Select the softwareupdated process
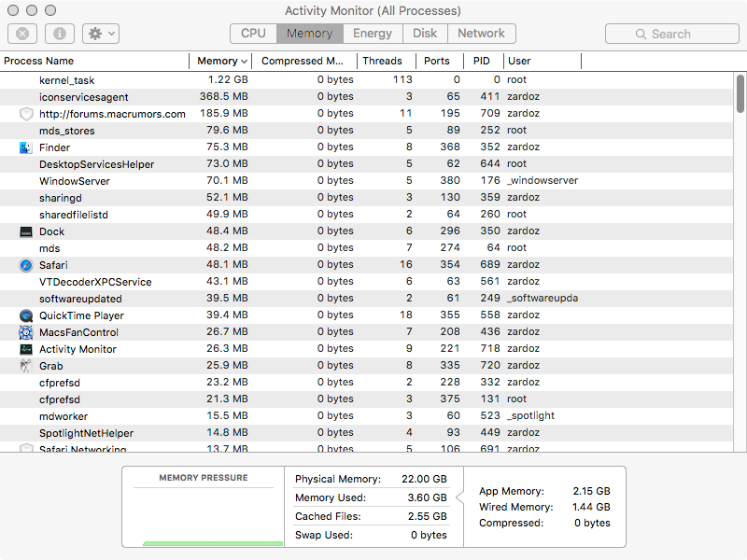The image size is (747, 560). [366, 299]
